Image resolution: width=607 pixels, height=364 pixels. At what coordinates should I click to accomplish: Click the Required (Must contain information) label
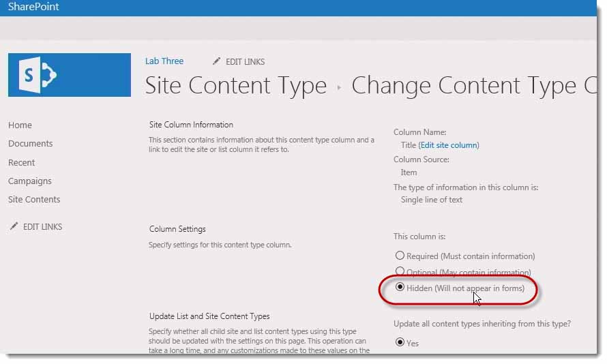tap(471, 256)
